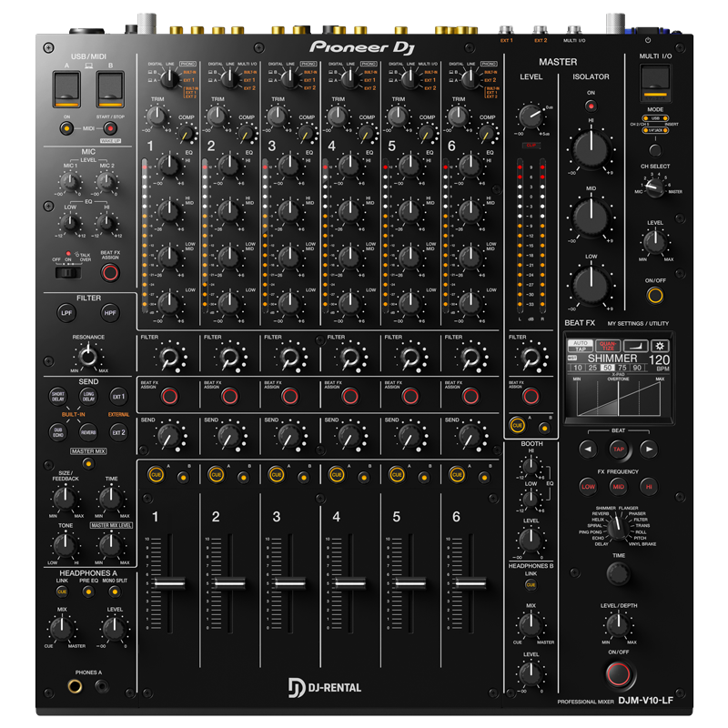Viewport: 728px width, 728px height.
Task: Select beat value 25 on the display
Action: click(x=592, y=368)
